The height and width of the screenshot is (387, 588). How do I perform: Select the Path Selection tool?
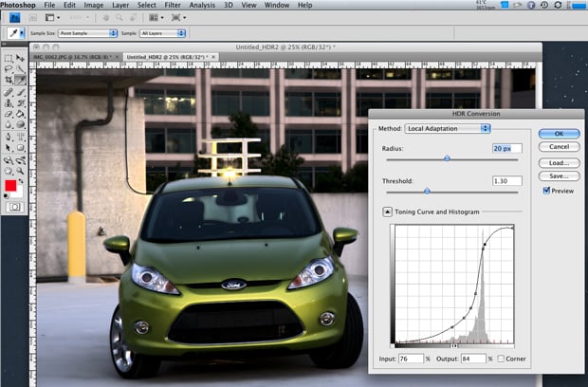9,148
